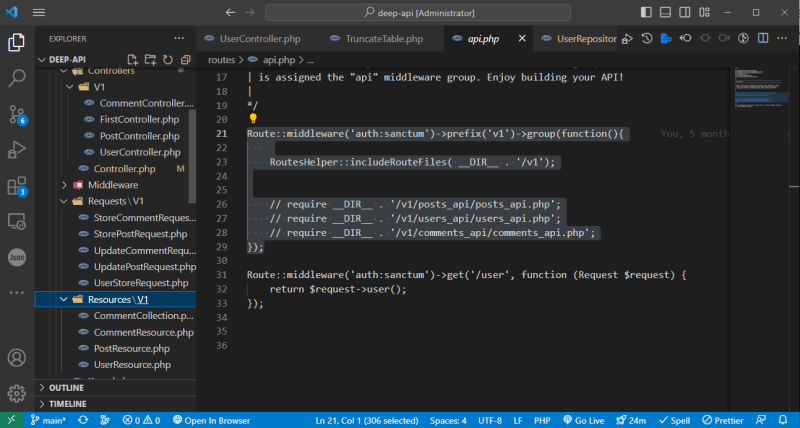Image resolution: width=800 pixels, height=428 pixels.
Task: Open the Run and Debug view
Action: pos(16,150)
